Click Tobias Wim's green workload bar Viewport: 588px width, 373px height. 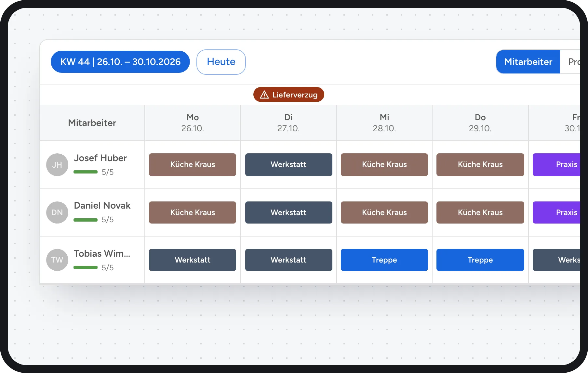(x=86, y=267)
